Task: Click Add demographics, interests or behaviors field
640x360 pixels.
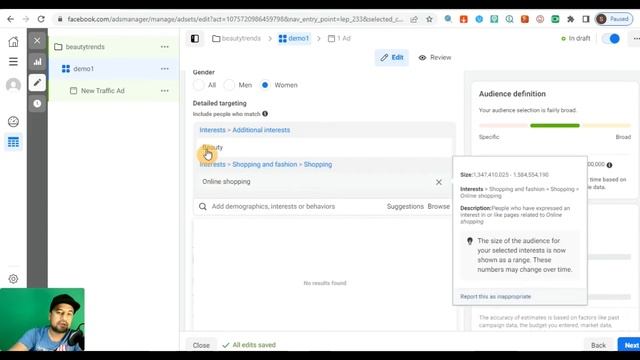Action: tap(273, 207)
